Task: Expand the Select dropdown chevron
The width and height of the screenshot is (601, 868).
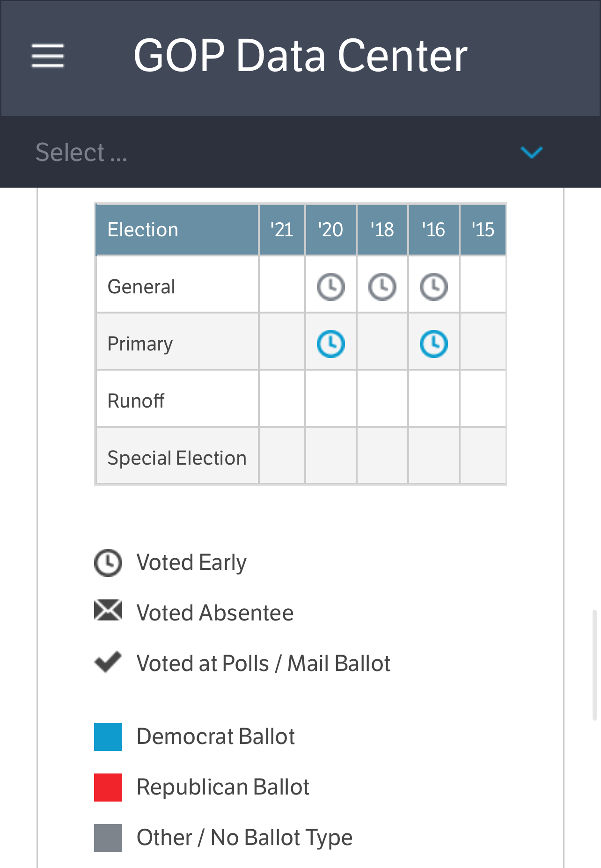Action: click(532, 152)
